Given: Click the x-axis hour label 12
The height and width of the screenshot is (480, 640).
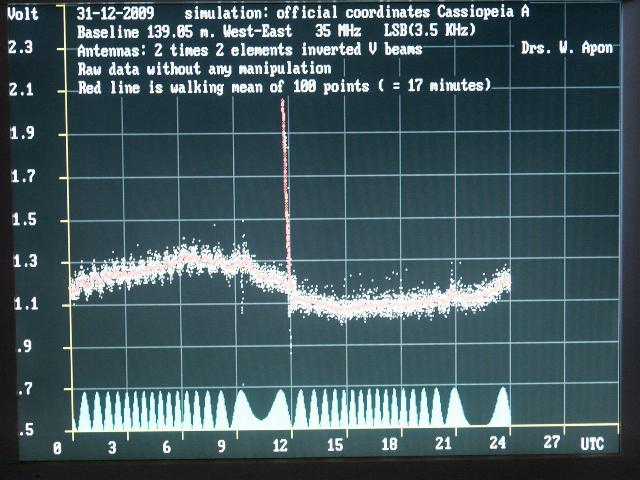Looking at the screenshot, I should click(280, 445).
